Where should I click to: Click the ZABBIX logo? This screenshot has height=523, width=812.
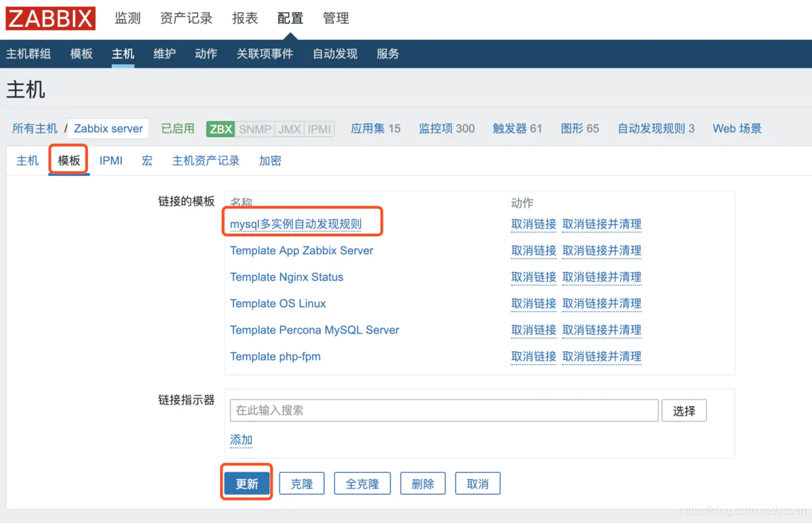coord(51,18)
